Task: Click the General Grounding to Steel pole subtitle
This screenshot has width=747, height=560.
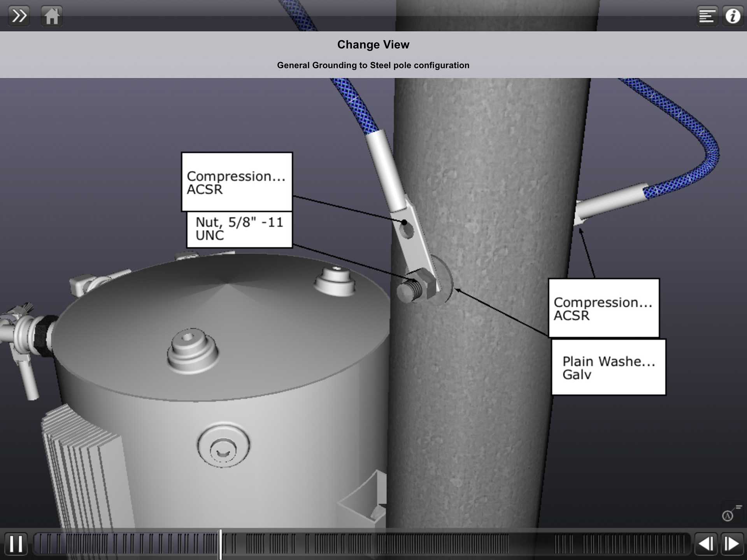Action: (373, 65)
